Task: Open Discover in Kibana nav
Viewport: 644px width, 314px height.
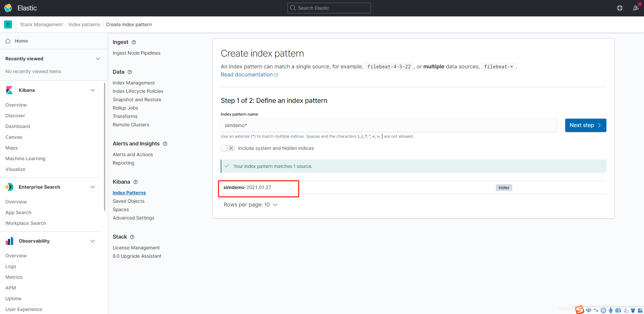Action: [15, 116]
